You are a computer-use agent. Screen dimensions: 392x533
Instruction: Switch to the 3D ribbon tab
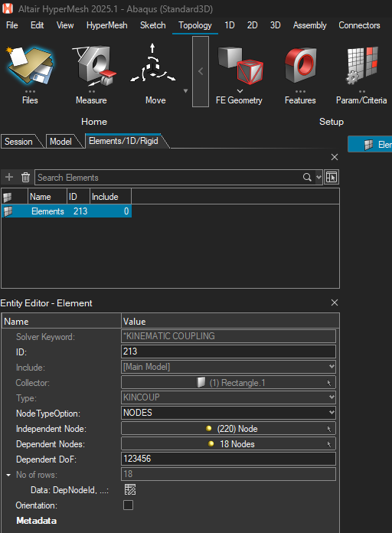click(x=275, y=25)
